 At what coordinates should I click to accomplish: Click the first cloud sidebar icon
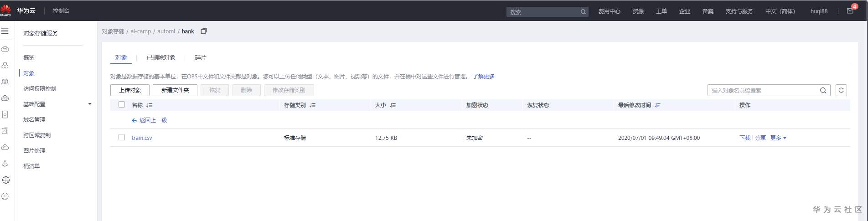coord(5,49)
